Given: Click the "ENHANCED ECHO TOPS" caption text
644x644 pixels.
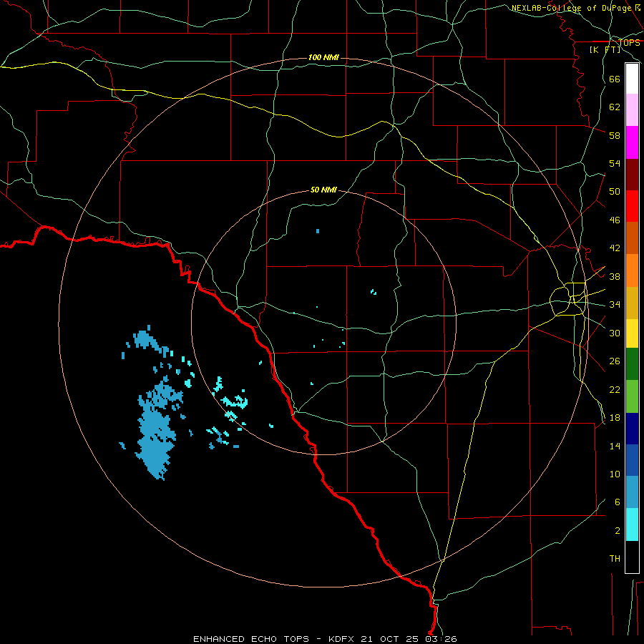Looking at the screenshot, I should [251, 639].
